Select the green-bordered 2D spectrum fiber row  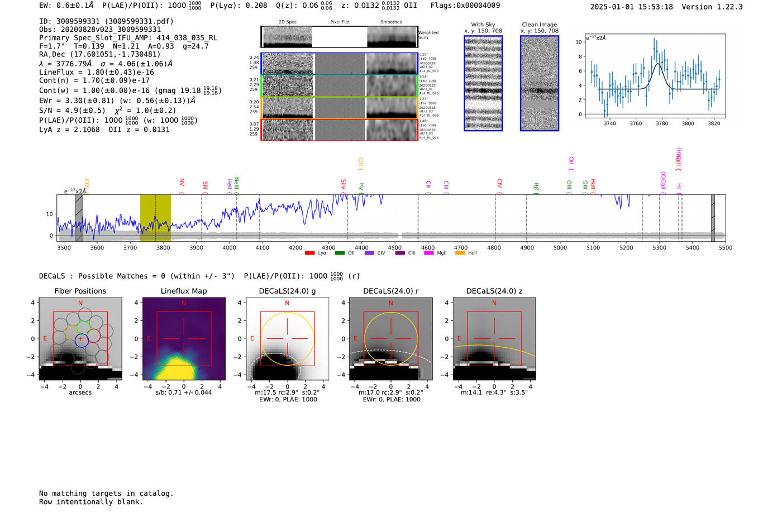pyautogui.click(x=340, y=86)
